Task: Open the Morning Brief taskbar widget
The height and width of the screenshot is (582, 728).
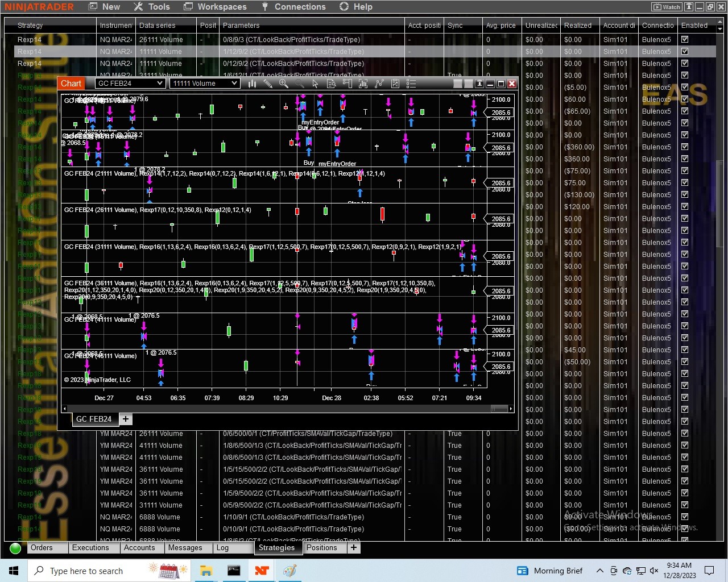Action: pyautogui.click(x=549, y=571)
